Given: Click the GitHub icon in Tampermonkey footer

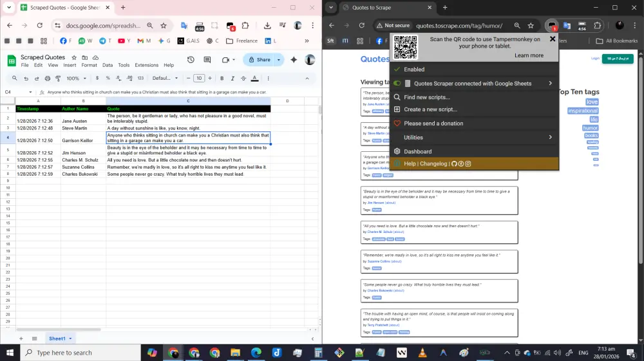Looking at the screenshot, I should pyautogui.click(x=454, y=164).
